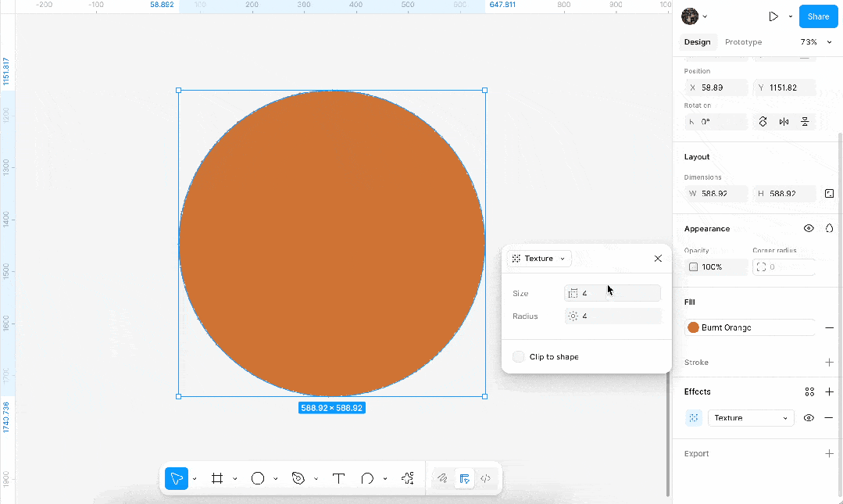
Task: Enable the Clip to shape checkbox
Action: pos(518,356)
